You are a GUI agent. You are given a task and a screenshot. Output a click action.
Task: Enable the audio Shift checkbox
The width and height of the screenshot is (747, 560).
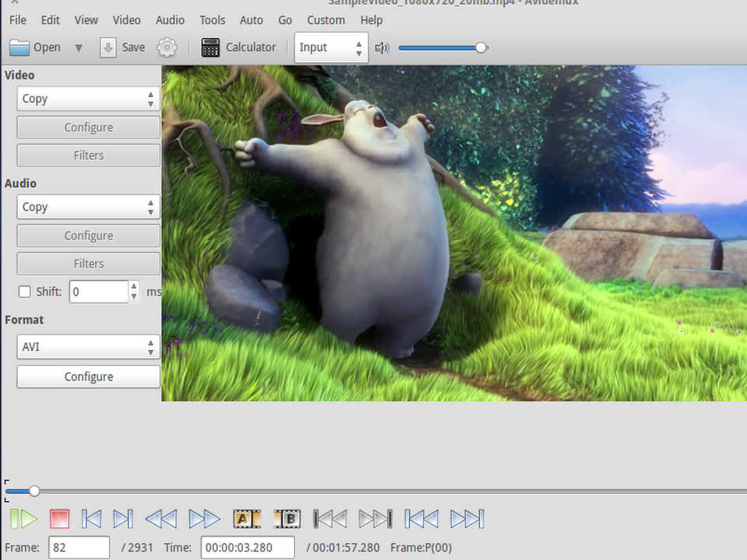click(24, 292)
